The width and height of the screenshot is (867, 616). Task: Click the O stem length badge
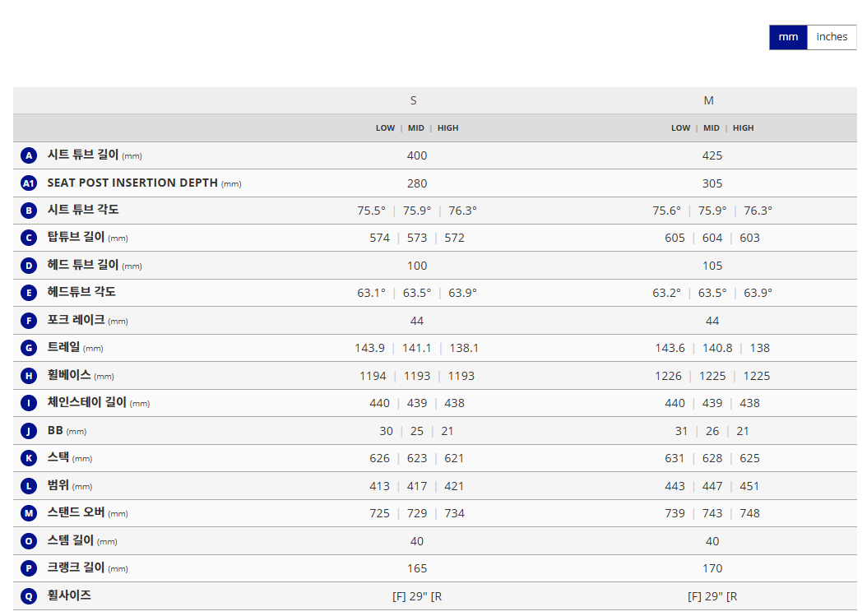tap(30, 541)
